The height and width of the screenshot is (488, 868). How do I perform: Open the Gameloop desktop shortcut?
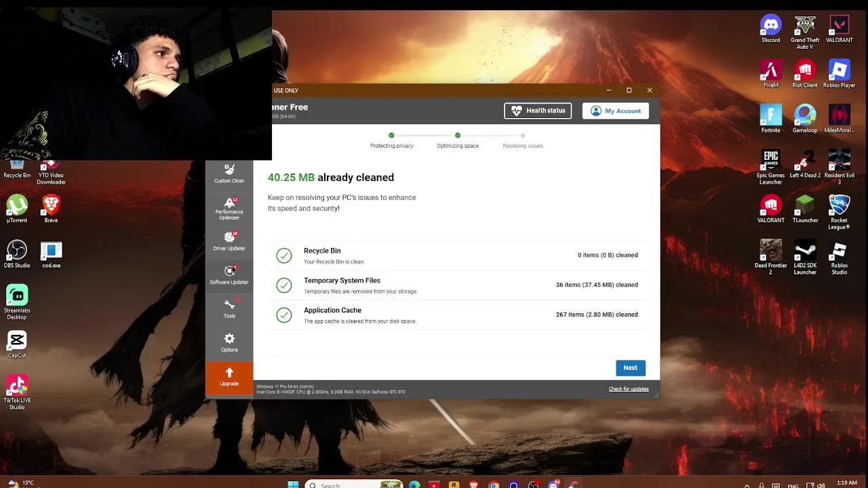(x=805, y=119)
